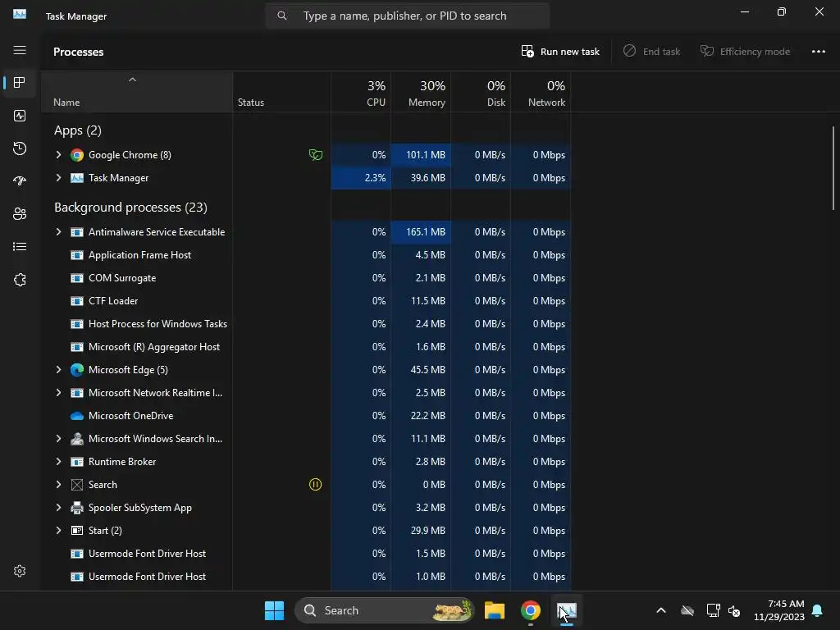Click the Microsoft Windows Search Indexer icon

point(77,439)
